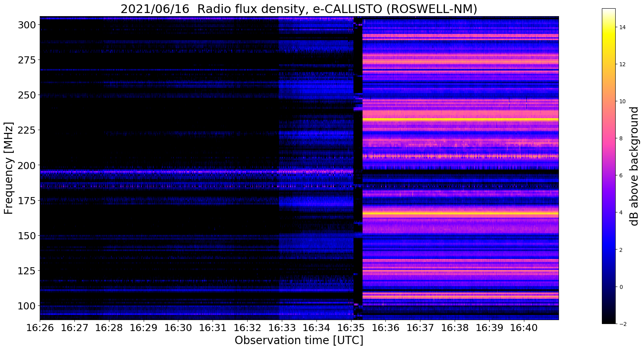Viewport: 644px width, 350px height.
Task: Click the 16:38 time tick label
Action: click(x=455, y=328)
